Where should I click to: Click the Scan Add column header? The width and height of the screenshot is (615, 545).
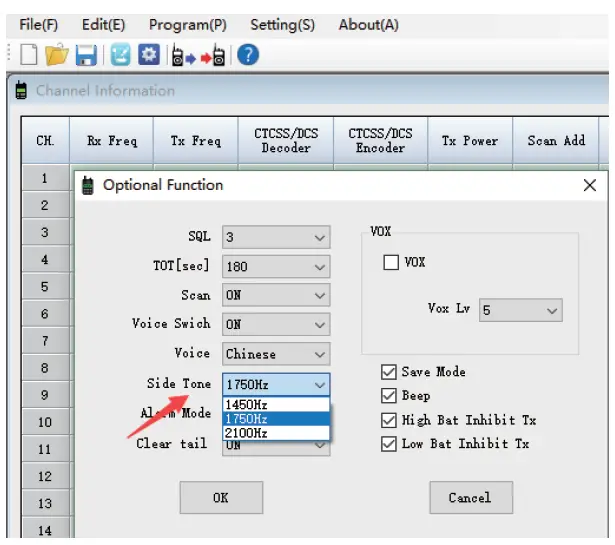(x=556, y=140)
